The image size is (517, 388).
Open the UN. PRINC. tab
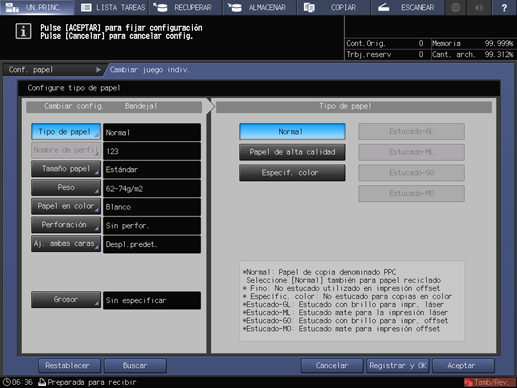[x=37, y=7]
